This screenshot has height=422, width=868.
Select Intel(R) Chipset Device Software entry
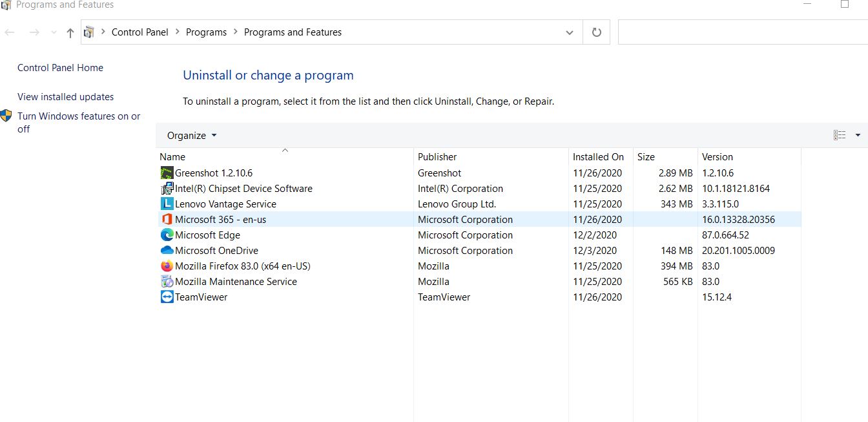[479, 189]
